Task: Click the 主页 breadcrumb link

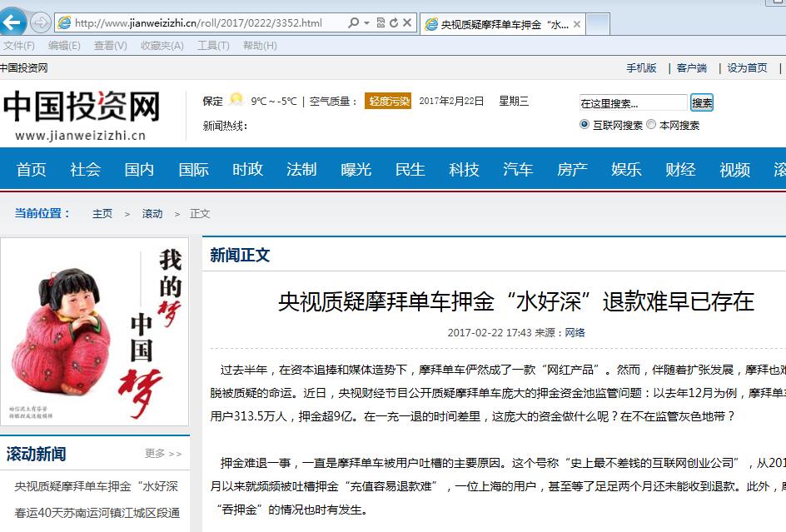Action: pyautogui.click(x=102, y=214)
